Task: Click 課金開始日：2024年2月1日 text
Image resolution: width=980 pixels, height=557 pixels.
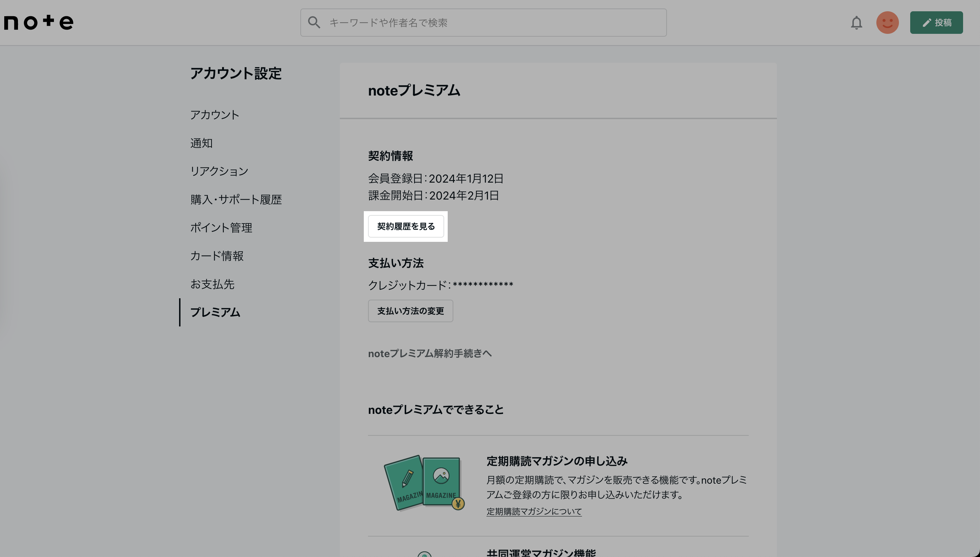Action: click(x=433, y=196)
